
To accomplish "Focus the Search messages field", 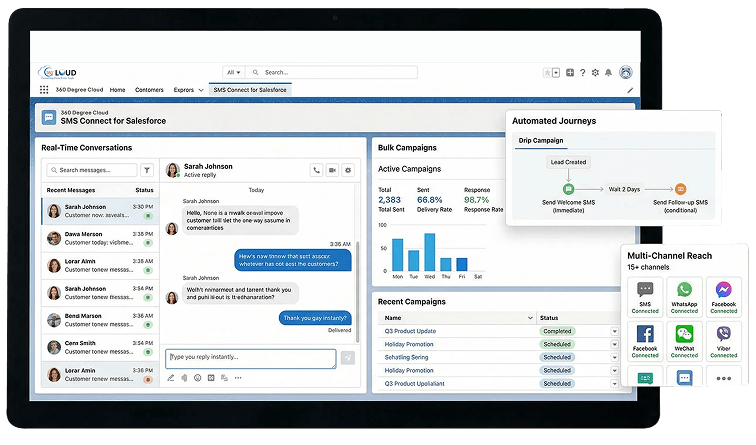I will tap(92, 170).
